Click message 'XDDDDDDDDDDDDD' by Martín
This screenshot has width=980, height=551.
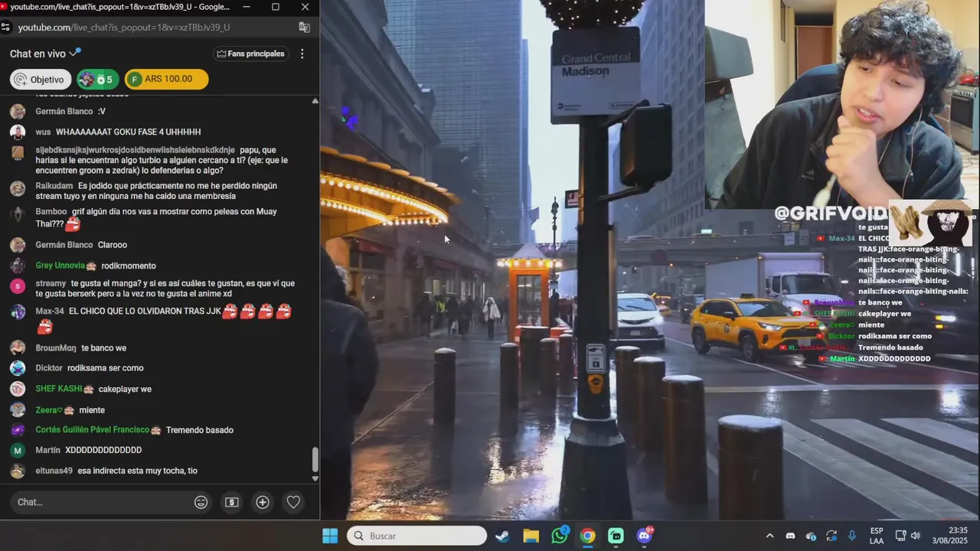pos(103,450)
